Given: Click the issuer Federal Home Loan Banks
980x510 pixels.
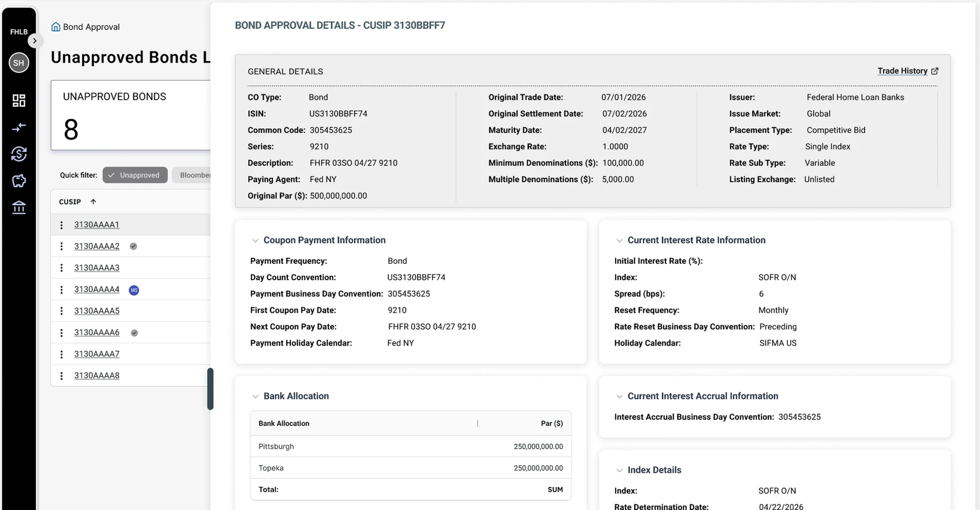Looking at the screenshot, I should (x=855, y=97).
